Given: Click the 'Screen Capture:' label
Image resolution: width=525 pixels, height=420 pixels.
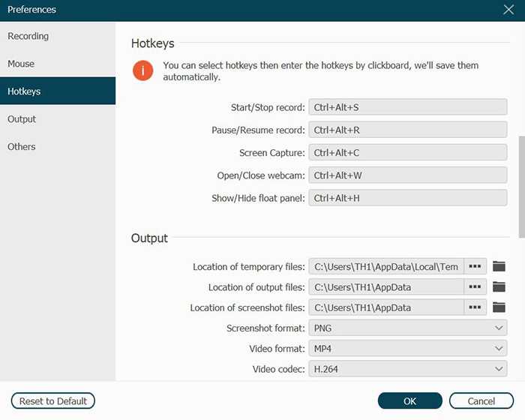Looking at the screenshot, I should 272,153.
